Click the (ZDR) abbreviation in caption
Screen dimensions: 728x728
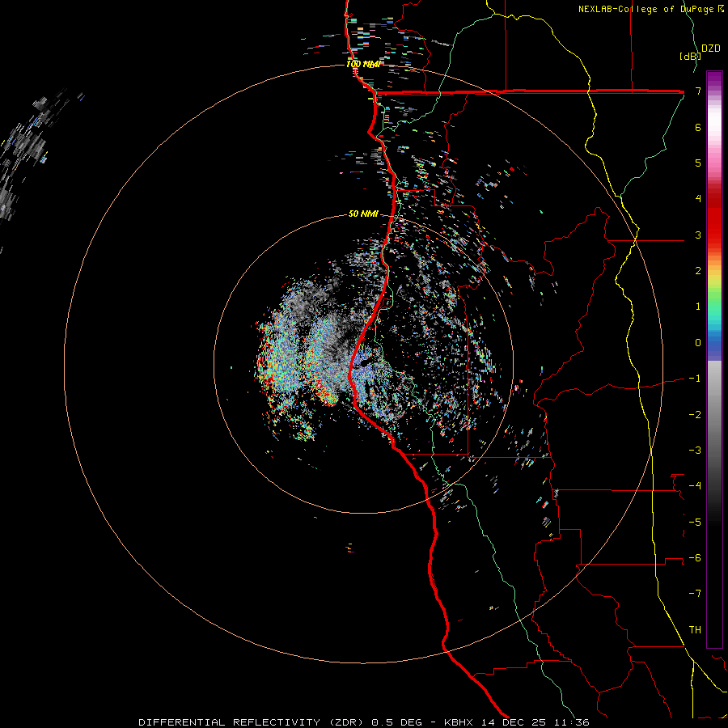(346, 722)
